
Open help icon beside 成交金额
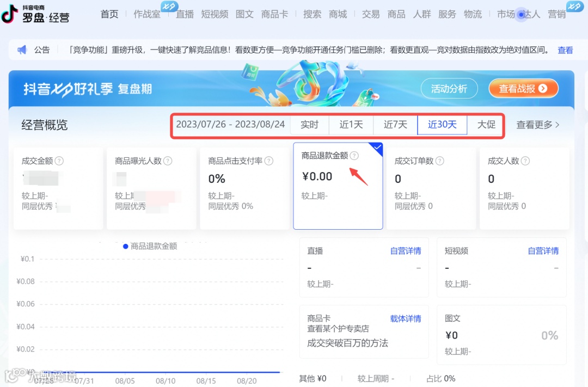pyautogui.click(x=59, y=161)
